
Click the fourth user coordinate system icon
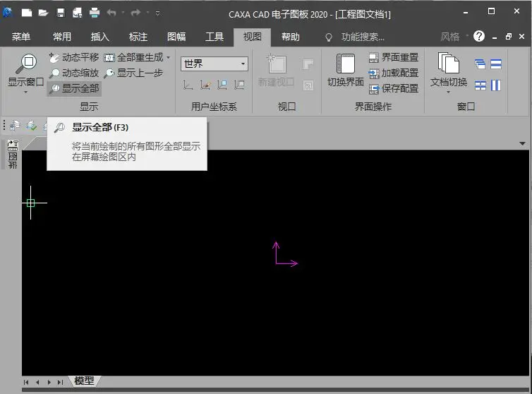coord(239,85)
